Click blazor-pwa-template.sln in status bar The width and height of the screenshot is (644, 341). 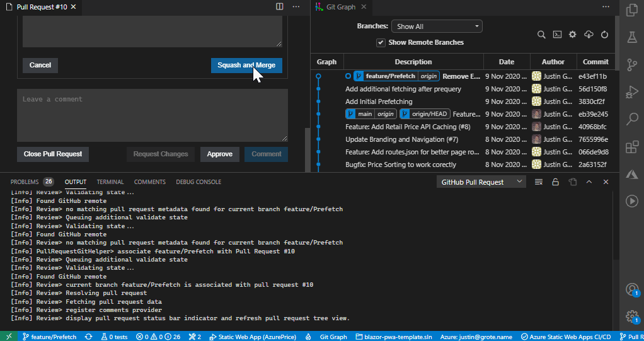(x=393, y=337)
